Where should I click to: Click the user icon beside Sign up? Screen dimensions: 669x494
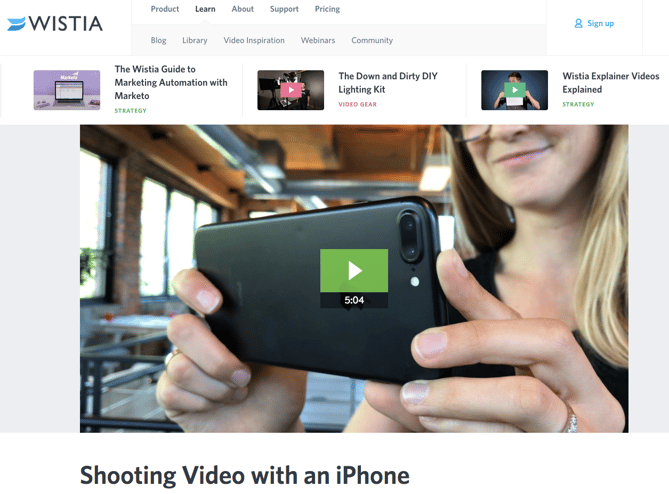coord(578,23)
